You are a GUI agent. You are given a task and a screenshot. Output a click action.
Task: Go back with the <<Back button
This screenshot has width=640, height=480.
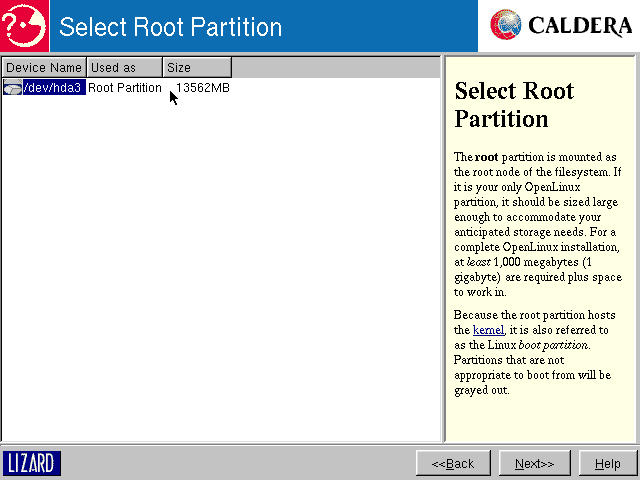(x=453, y=464)
